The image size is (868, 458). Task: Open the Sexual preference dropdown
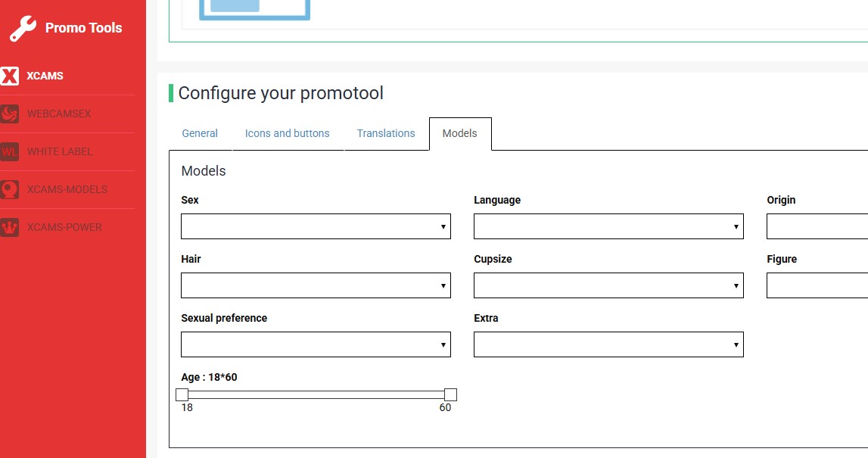click(x=316, y=344)
